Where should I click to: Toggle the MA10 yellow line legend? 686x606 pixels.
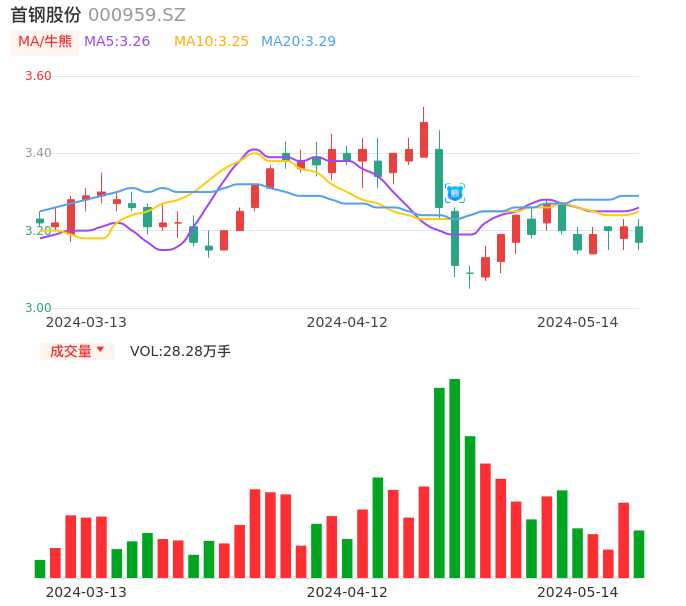211,41
